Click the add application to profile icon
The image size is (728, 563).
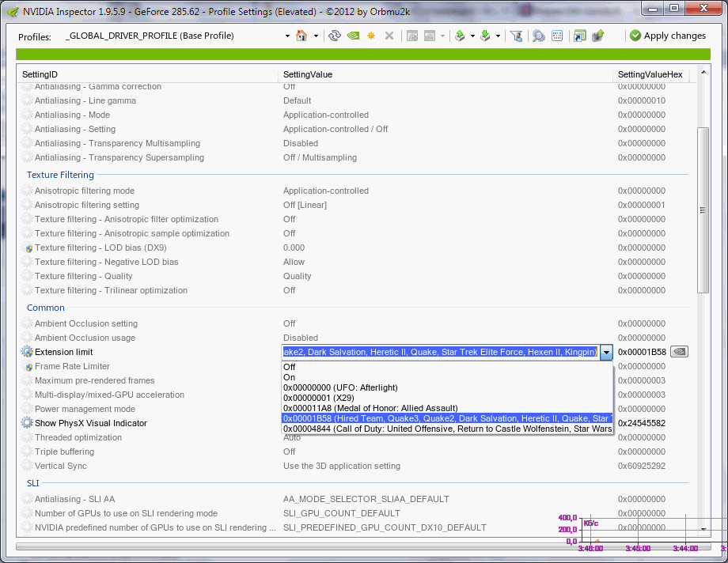[411, 36]
